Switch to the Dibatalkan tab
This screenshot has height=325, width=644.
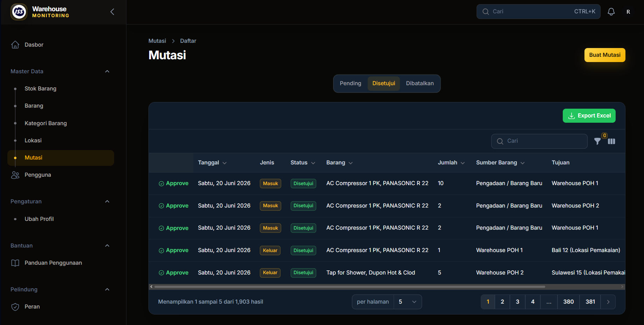(420, 83)
